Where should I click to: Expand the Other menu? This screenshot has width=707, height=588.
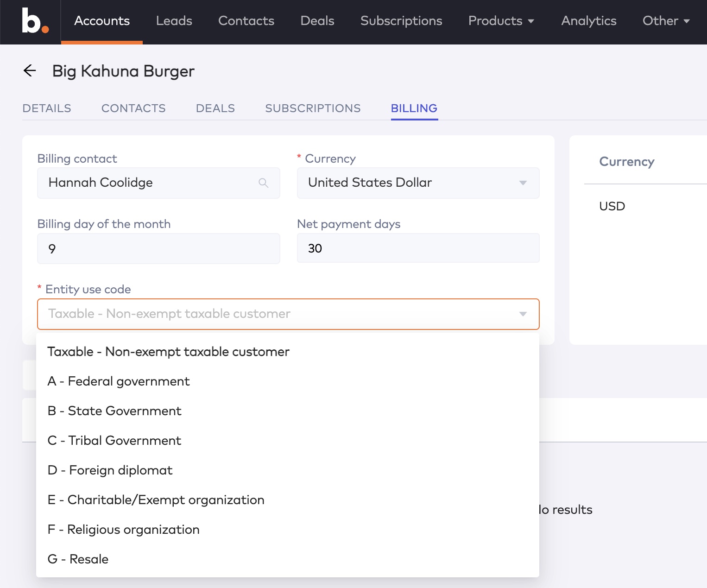point(666,21)
